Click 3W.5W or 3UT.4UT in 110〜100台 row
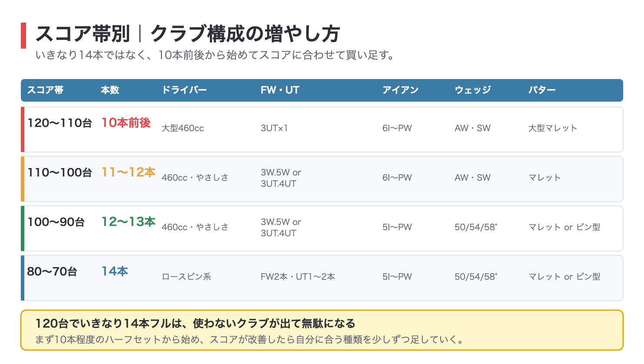 pos(281,178)
